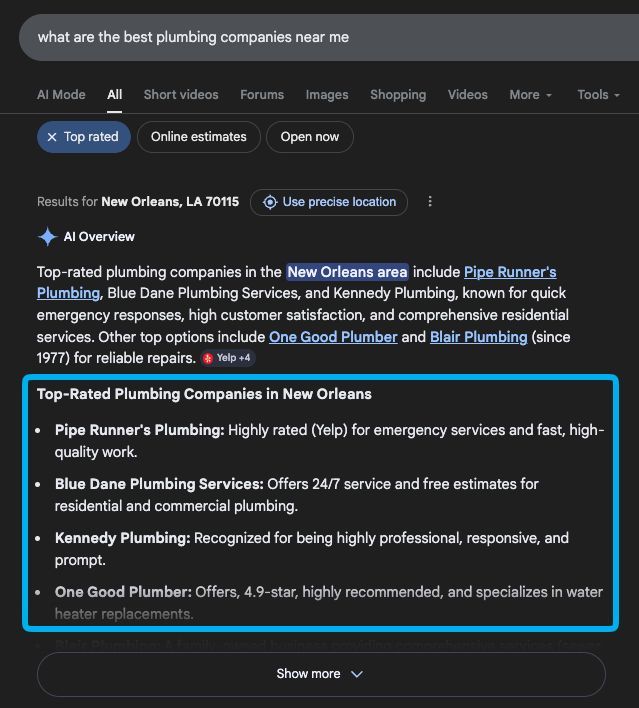Switch to the AI Mode tab

click(61, 94)
